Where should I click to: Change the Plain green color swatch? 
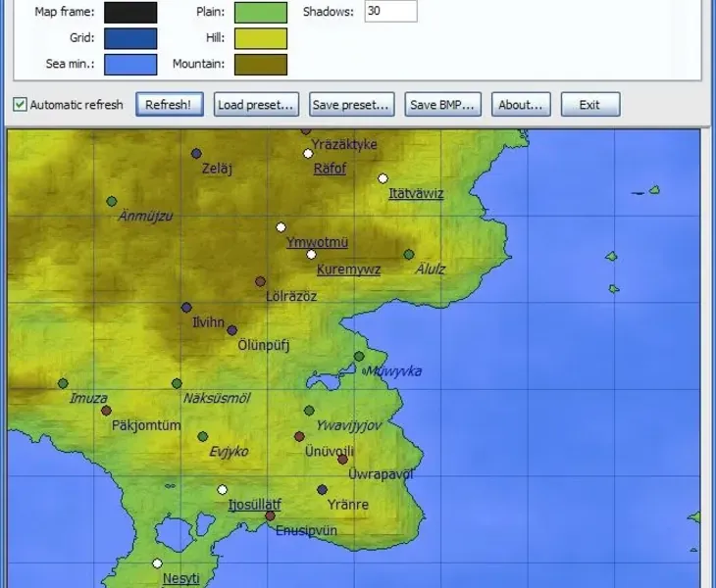[261, 12]
